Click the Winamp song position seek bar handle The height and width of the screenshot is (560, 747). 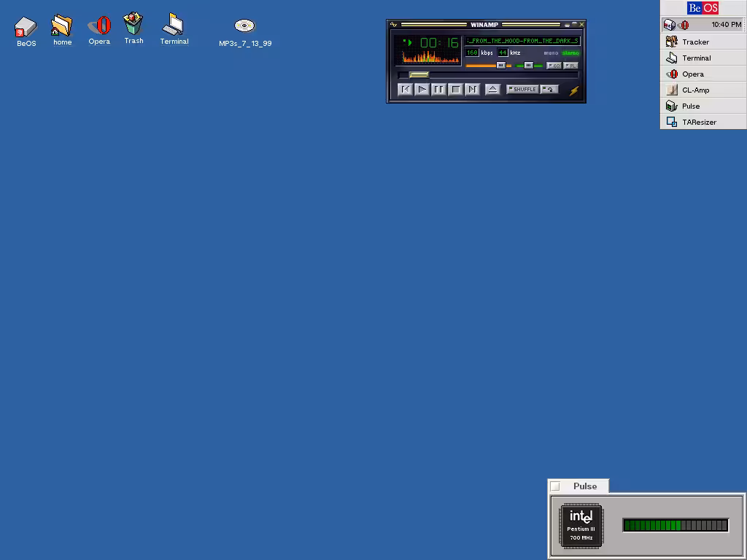point(419,74)
